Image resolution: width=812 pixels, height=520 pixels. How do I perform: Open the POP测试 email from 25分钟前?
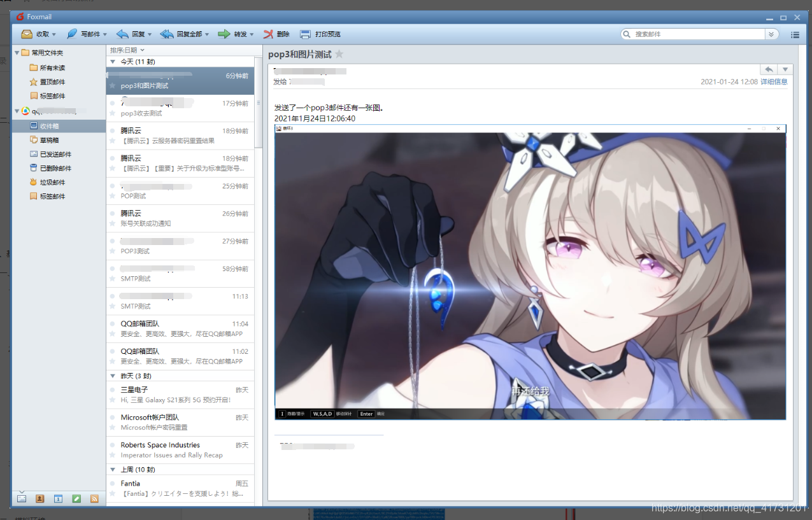[x=180, y=191]
